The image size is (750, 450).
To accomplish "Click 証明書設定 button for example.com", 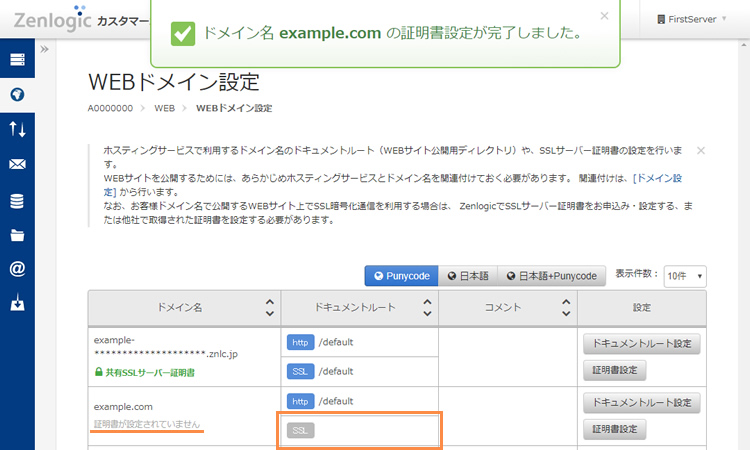I will (614, 430).
